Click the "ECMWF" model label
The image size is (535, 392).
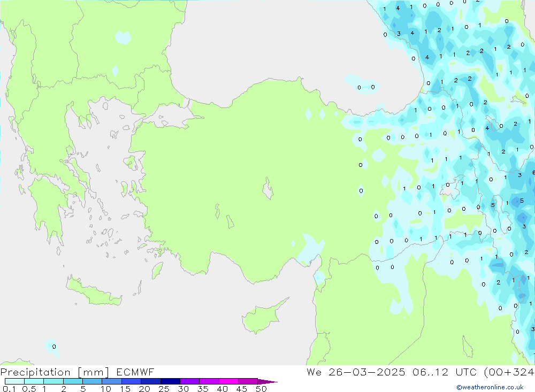click(x=135, y=372)
